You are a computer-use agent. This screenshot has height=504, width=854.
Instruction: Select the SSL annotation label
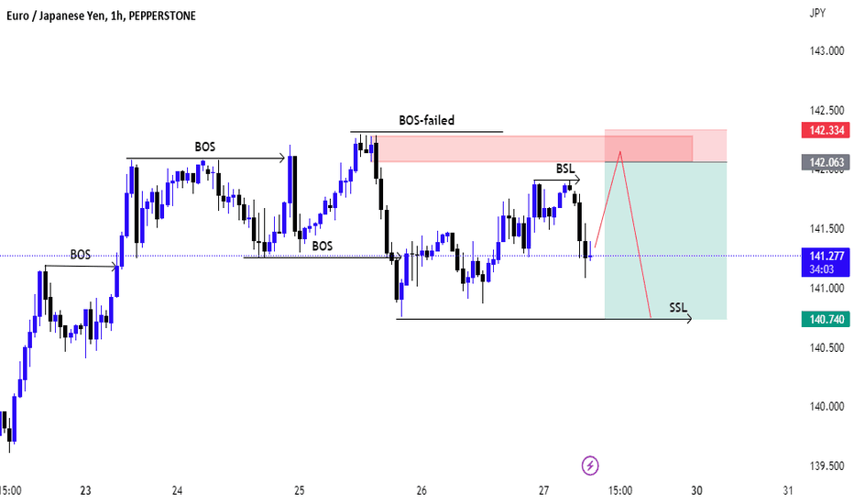(678, 308)
